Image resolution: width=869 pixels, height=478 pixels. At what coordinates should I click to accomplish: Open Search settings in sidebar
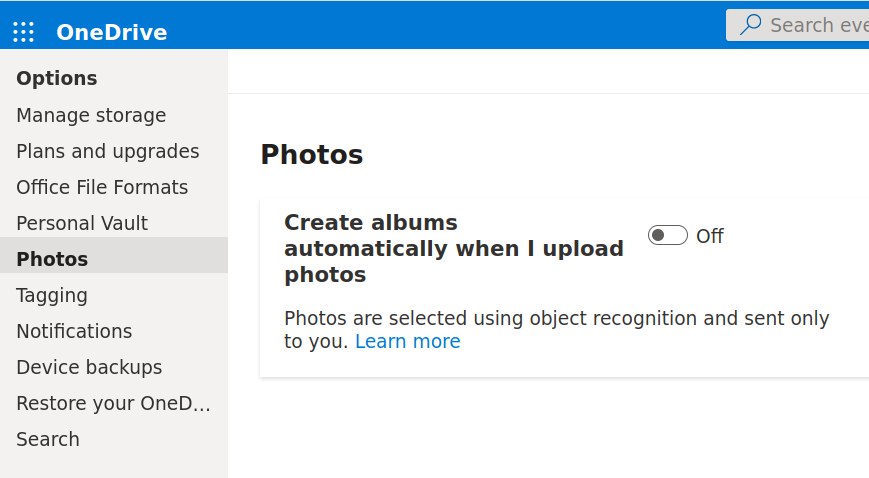48,440
